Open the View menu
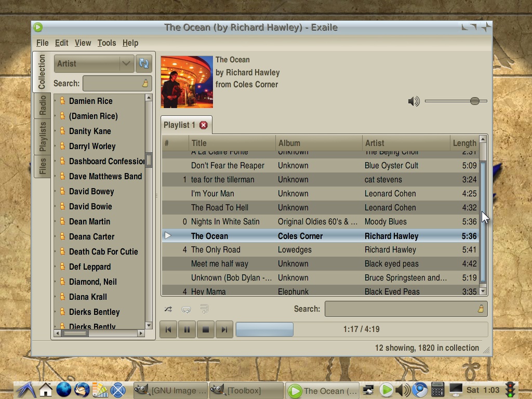Screen dimensions: 532x399 [x=83, y=43]
